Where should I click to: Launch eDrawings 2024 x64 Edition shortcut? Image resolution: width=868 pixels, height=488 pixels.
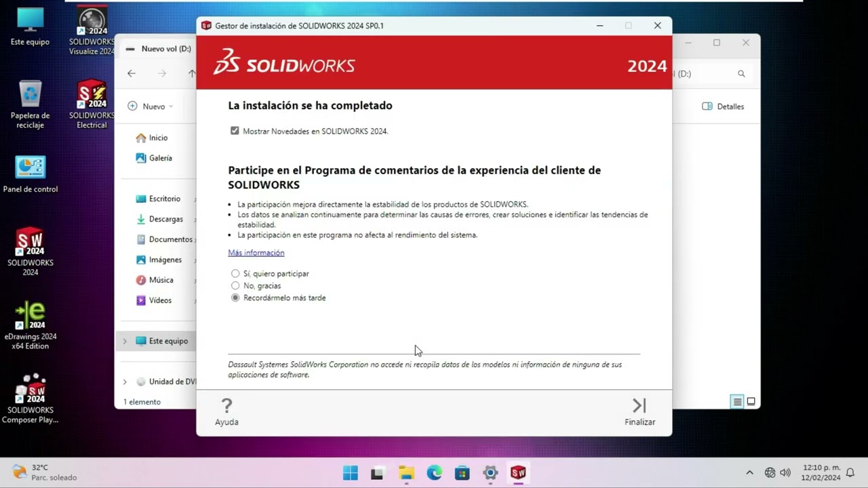click(x=30, y=326)
